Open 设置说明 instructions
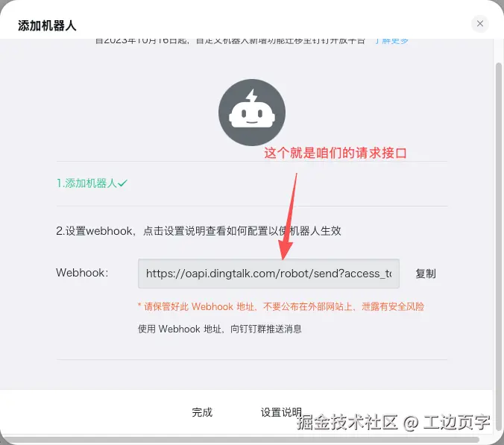 [x=281, y=412]
